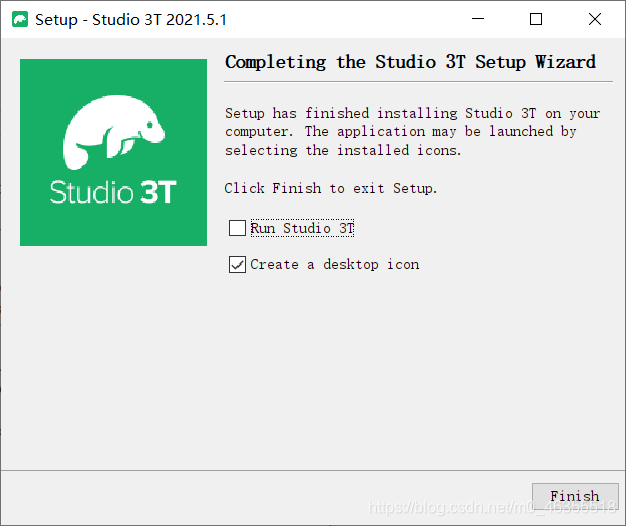Click the Completing the Studio 3T Setup Wizard heading
626x526 pixels.
tap(410, 62)
